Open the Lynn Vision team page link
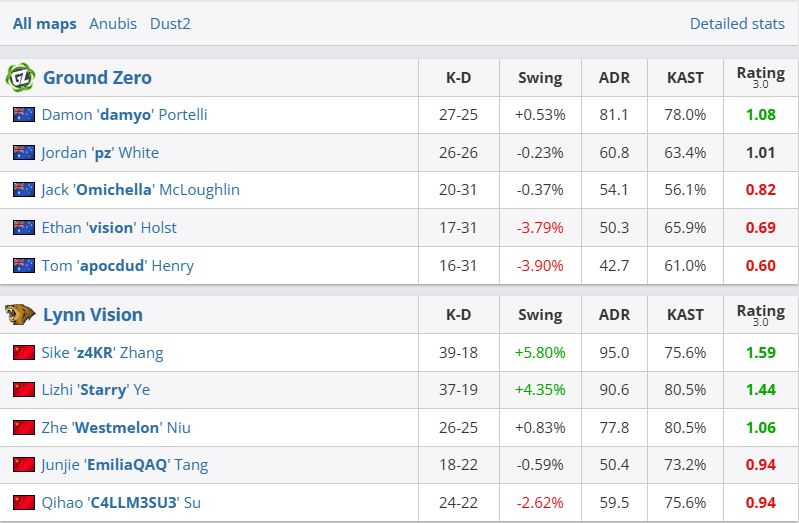Image resolution: width=799 pixels, height=523 pixels. [93, 314]
